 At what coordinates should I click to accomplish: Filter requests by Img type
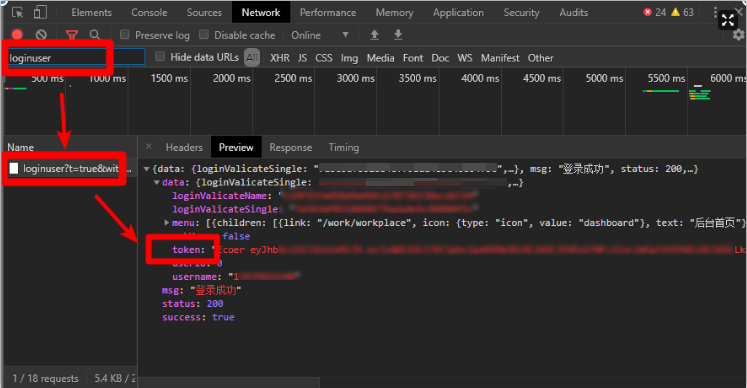pos(349,58)
